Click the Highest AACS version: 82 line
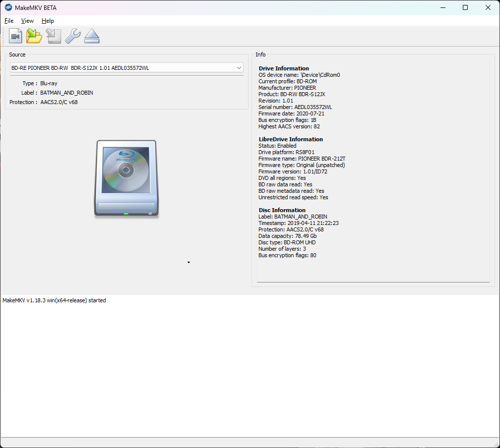Screen dimensions: 500x448 289,126
